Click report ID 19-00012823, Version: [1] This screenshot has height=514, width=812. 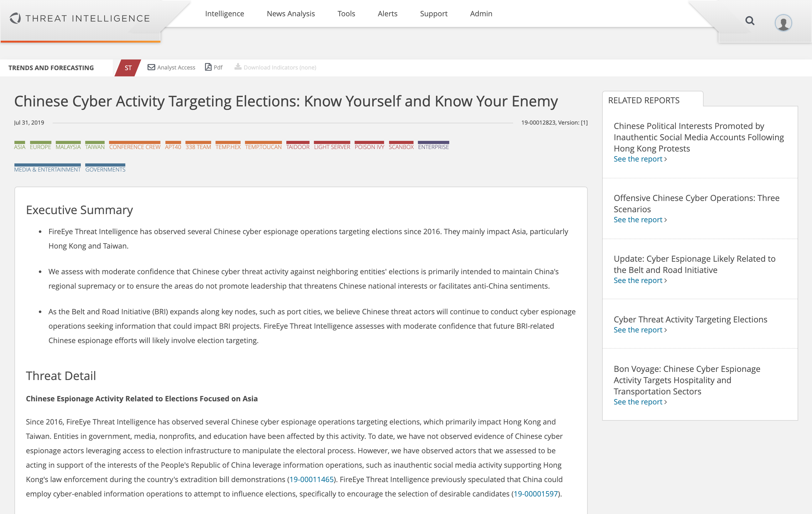(x=554, y=123)
